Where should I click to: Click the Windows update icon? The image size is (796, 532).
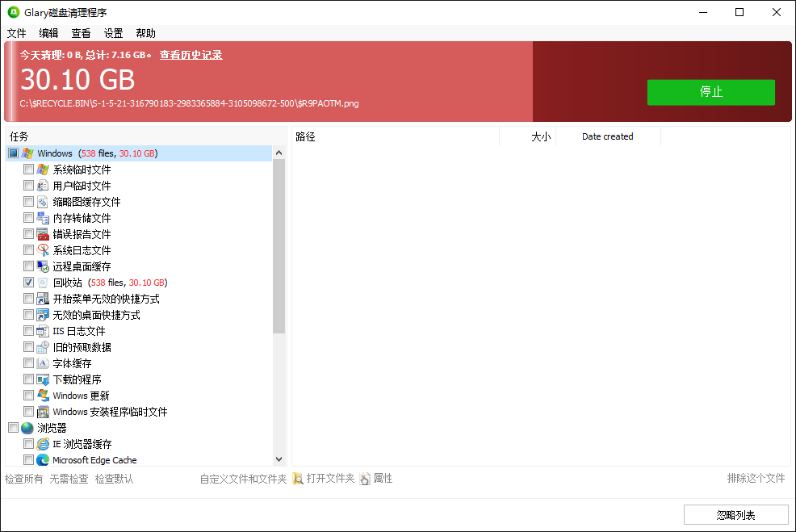coord(43,396)
